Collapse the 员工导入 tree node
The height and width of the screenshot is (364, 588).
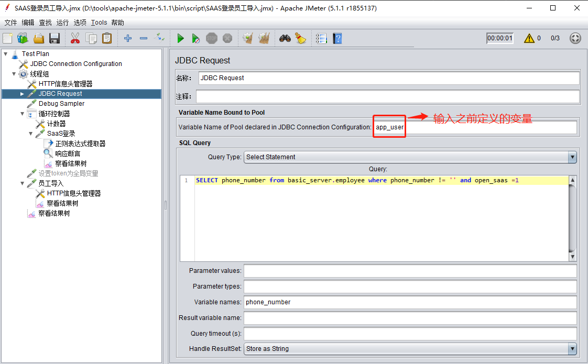pos(22,183)
